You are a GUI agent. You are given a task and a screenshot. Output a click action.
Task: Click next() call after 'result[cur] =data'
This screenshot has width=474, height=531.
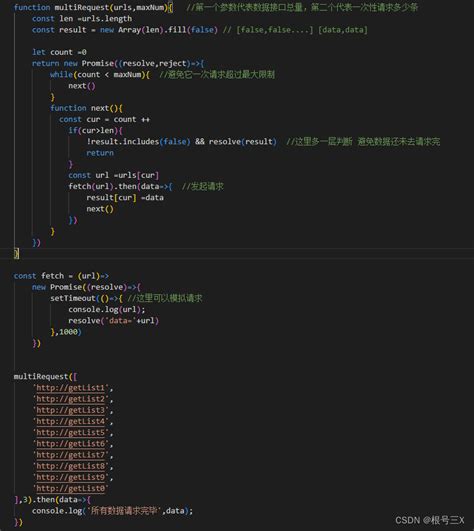point(100,209)
